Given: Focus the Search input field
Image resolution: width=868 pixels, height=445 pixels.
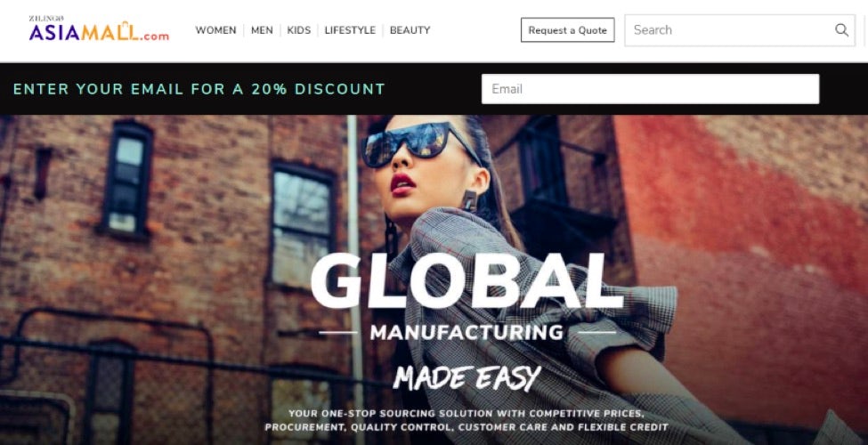Looking at the screenshot, I should 740,30.
